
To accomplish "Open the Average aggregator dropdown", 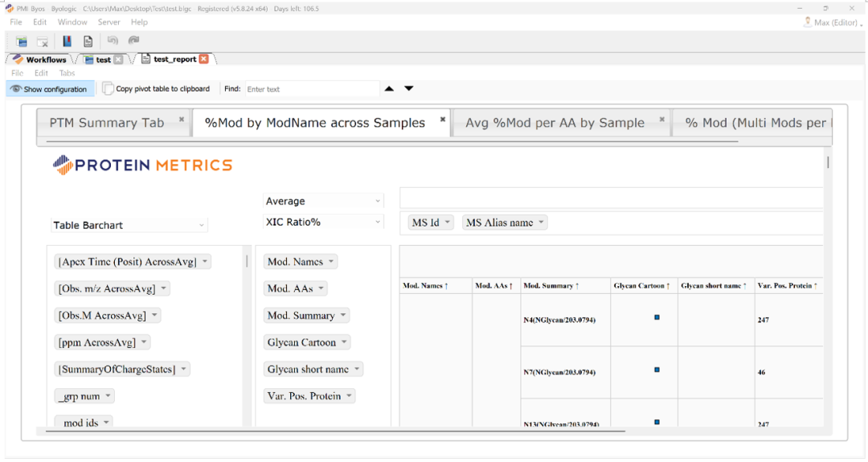I will click(323, 201).
